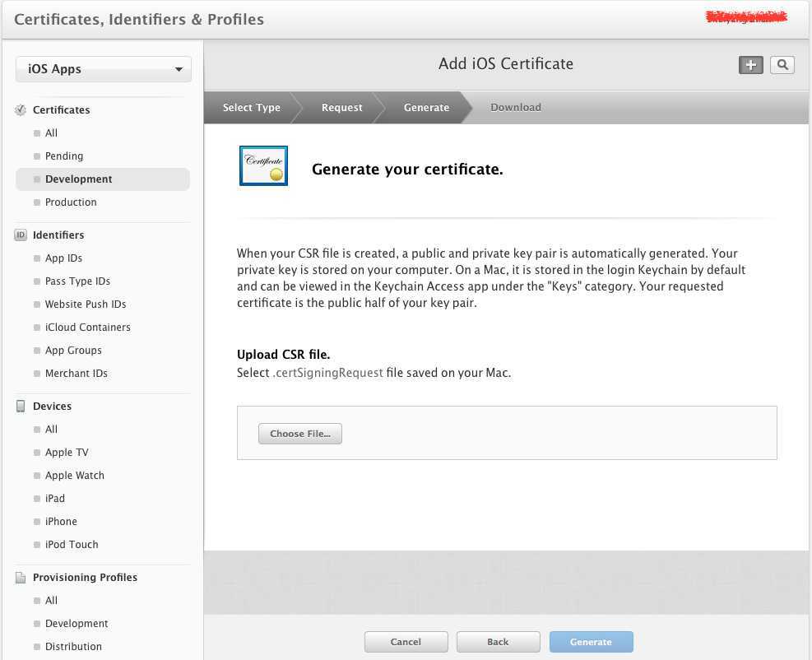Open Distribution provisioning profiles

pos(73,647)
